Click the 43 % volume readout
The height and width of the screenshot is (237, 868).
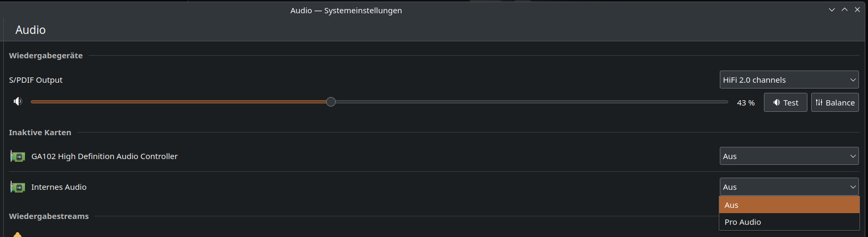[746, 103]
